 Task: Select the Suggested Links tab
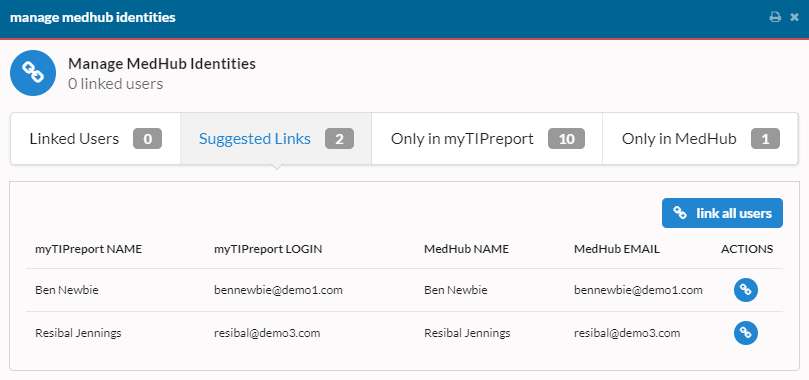[x=276, y=139]
